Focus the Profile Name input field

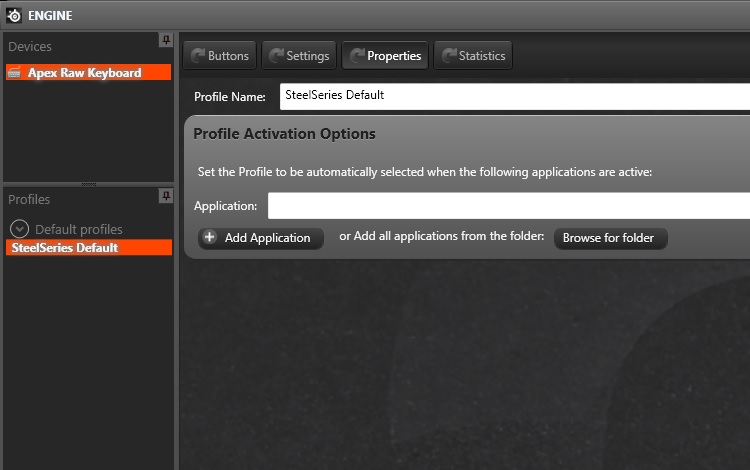pyautogui.click(x=515, y=96)
